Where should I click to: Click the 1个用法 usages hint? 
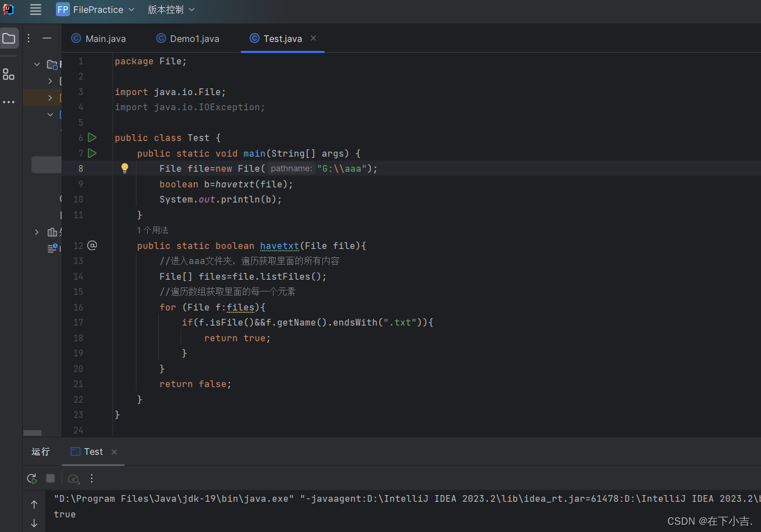(153, 230)
